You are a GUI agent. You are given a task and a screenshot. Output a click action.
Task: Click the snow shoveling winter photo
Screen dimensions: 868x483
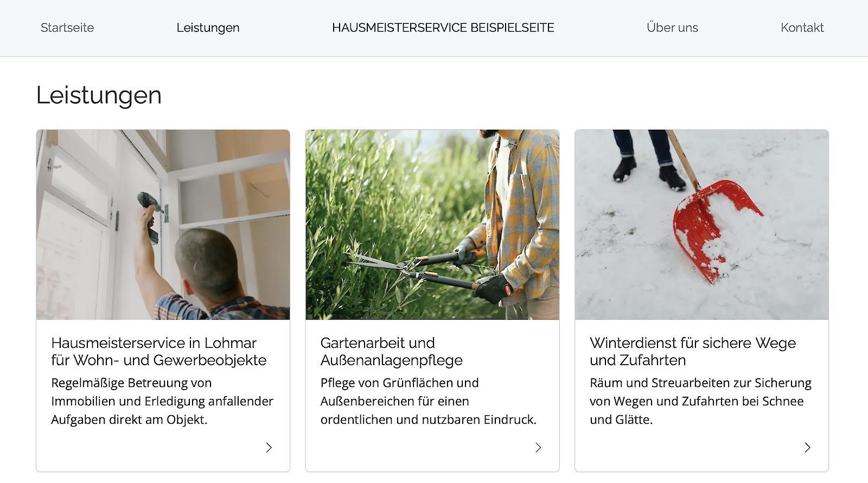point(701,225)
